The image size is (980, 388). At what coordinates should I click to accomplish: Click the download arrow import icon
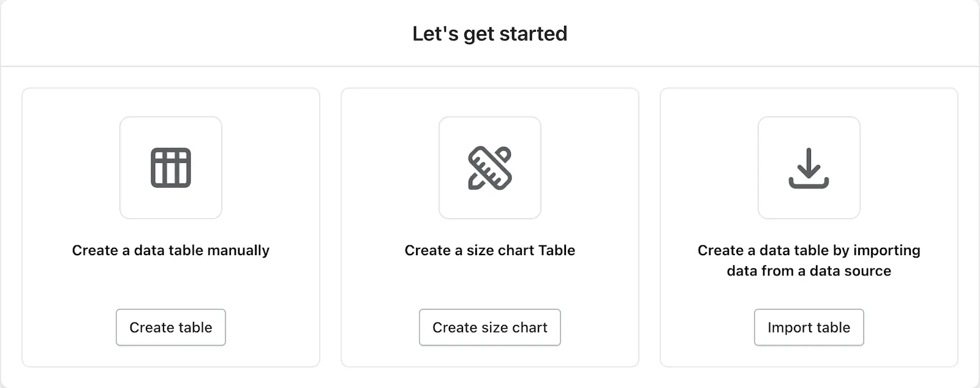(809, 168)
